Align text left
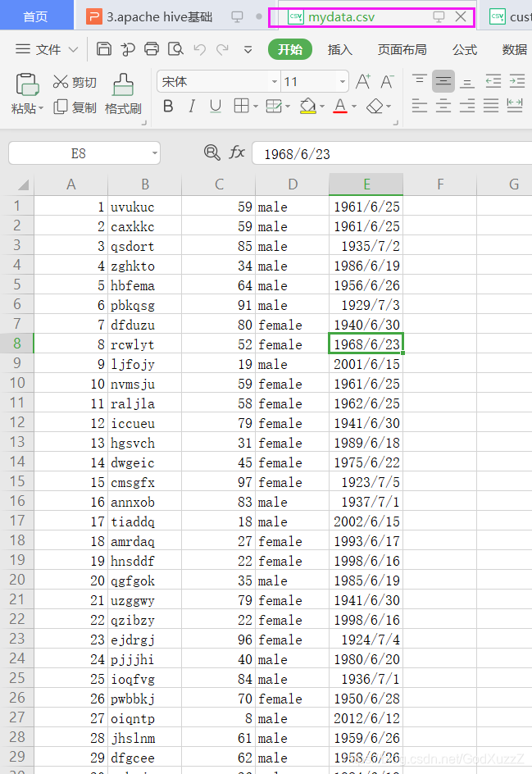Screen dimensions: 532x774 (420, 106)
